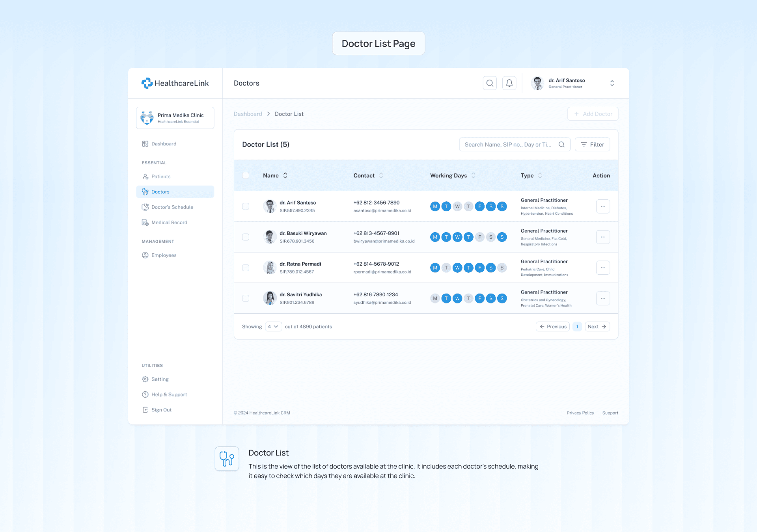Select all doctors header checkbox
The width and height of the screenshot is (757, 532).
click(246, 176)
